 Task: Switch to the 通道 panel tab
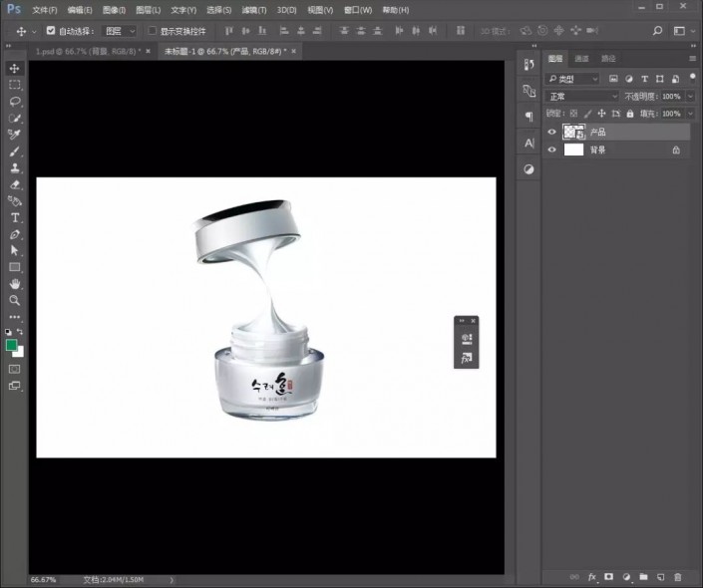[581, 58]
